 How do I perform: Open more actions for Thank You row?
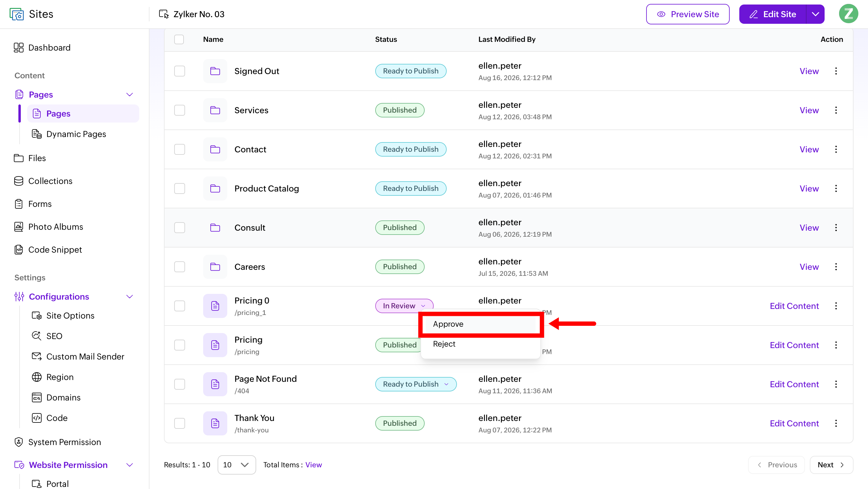click(x=836, y=423)
